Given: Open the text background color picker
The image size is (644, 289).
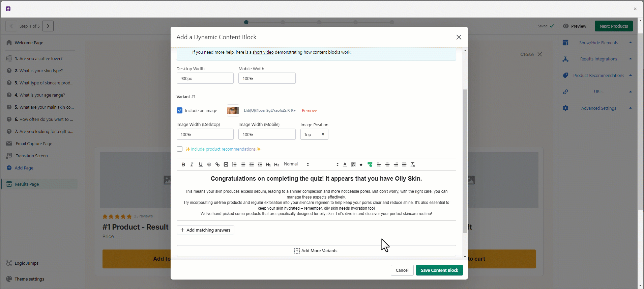Looking at the screenshot, I should coord(353,164).
